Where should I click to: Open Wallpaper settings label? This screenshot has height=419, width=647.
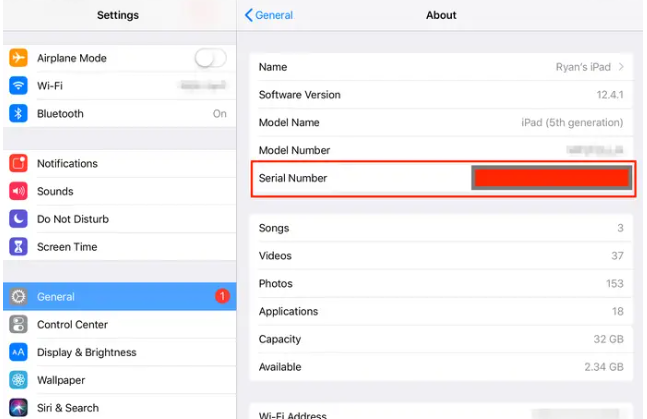tap(61, 380)
